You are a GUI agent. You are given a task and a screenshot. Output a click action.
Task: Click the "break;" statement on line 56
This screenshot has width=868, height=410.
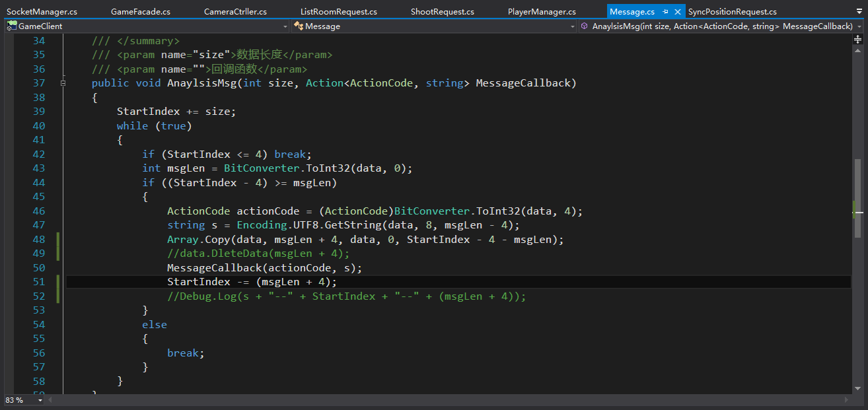coord(186,353)
